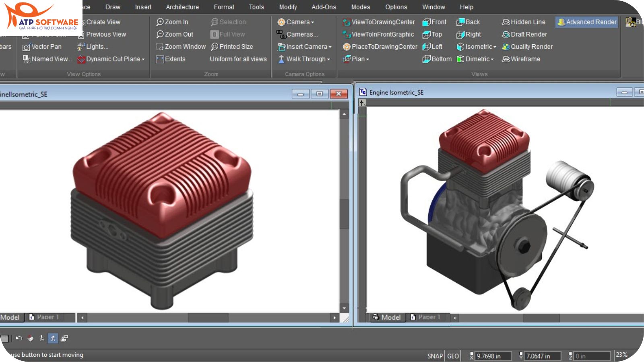Image resolution: width=644 pixels, height=362 pixels.
Task: Apply Uniform for all views
Action: (x=238, y=59)
